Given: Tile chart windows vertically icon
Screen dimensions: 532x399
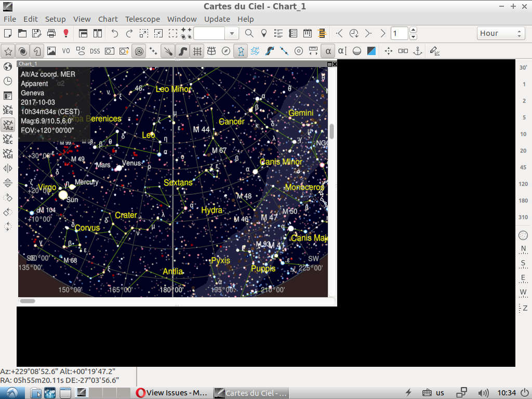Looking at the screenshot, I should pyautogui.click(x=98, y=33).
